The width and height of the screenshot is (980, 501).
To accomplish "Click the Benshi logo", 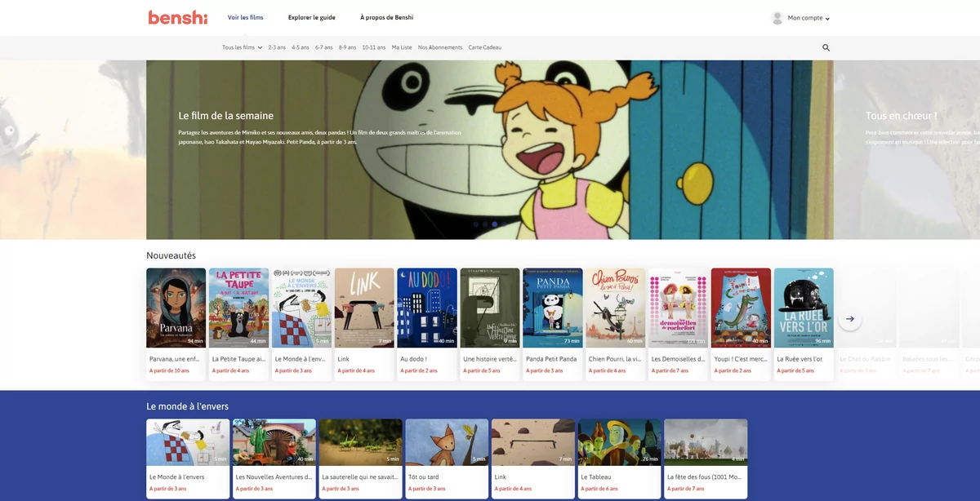I will click(x=178, y=17).
